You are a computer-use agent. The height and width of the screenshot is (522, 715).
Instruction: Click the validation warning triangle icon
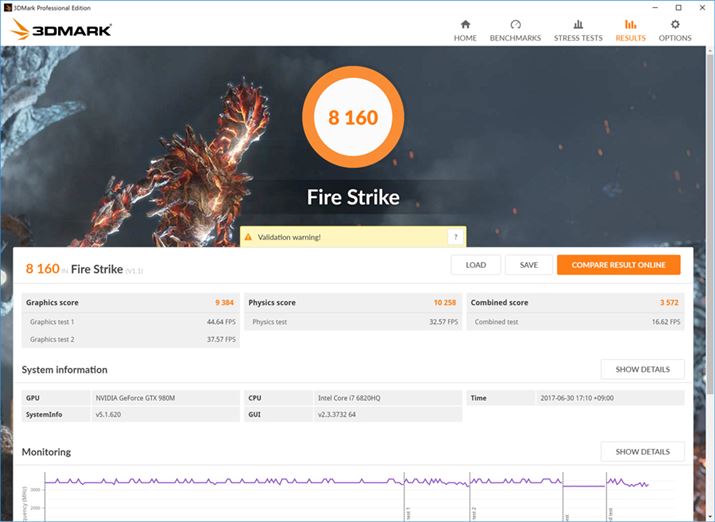pos(248,237)
